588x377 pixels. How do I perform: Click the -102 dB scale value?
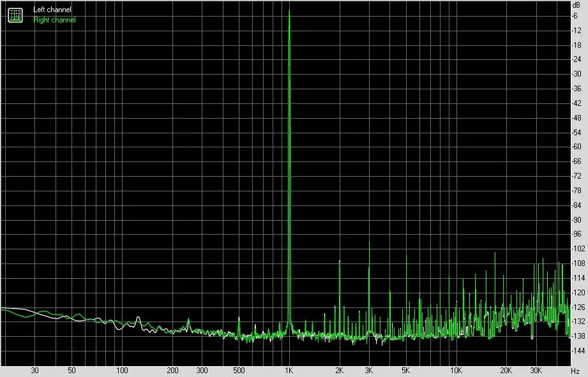(578, 248)
